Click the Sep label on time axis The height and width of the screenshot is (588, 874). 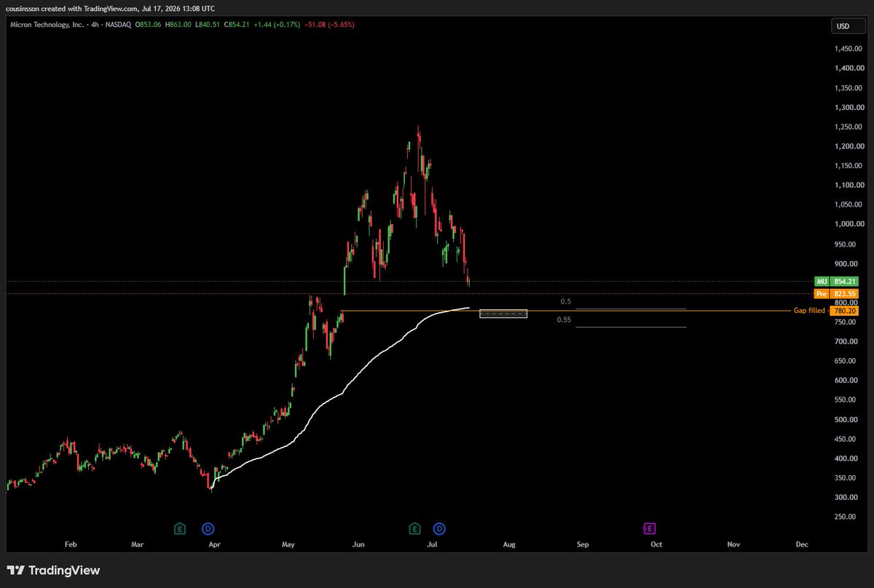point(582,544)
